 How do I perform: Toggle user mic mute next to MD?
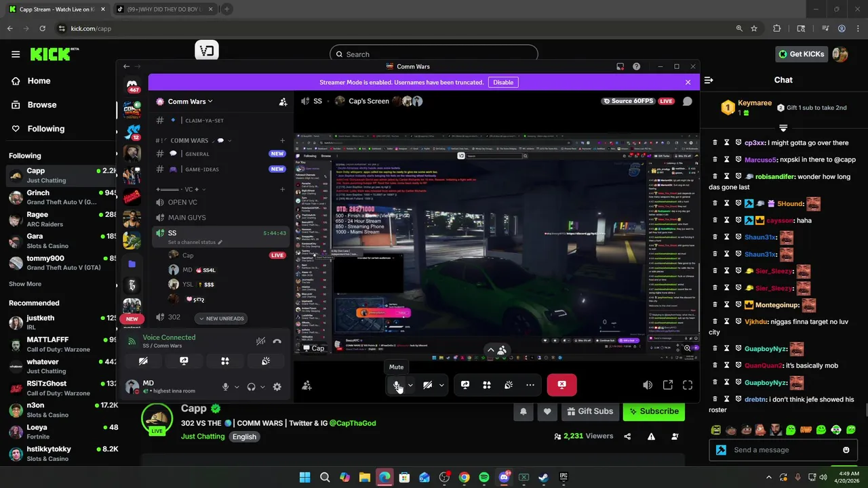click(x=225, y=387)
